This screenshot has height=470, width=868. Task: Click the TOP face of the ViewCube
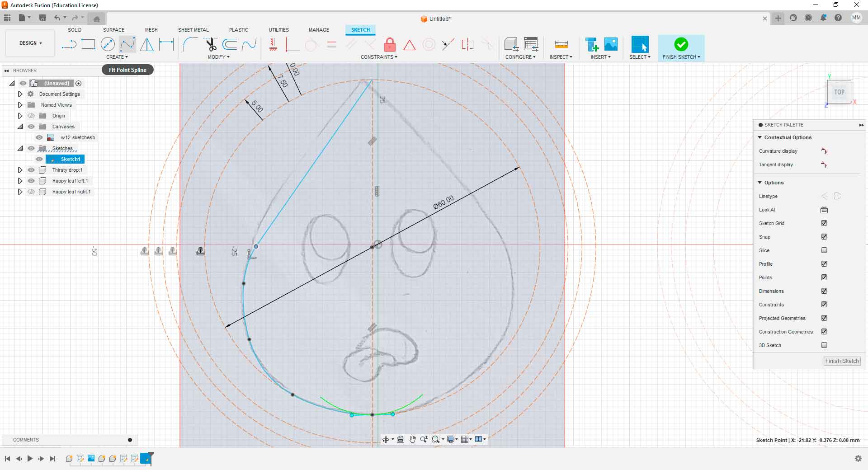(x=839, y=92)
